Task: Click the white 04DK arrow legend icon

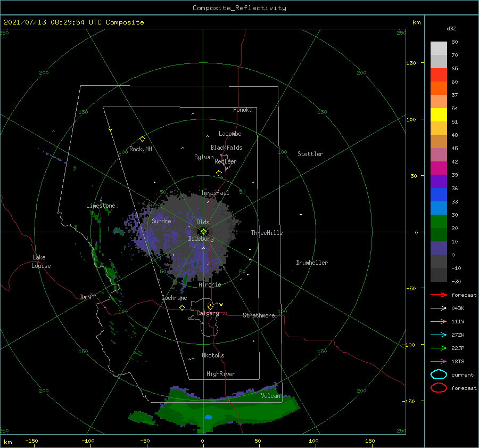Action: point(439,308)
